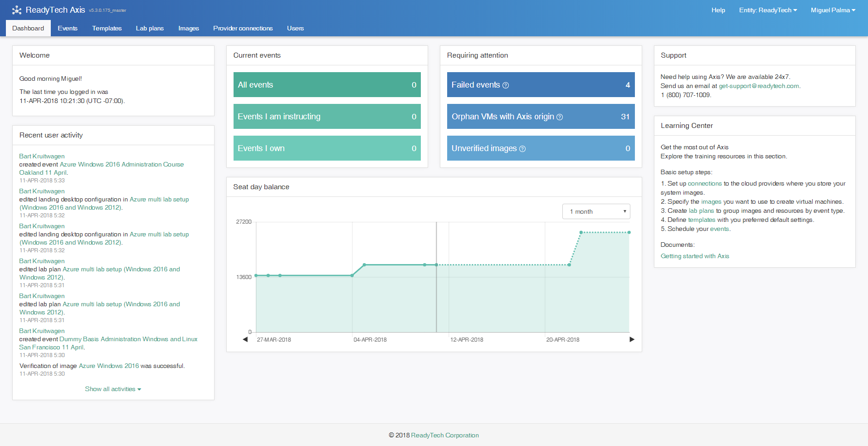Click the help icon beside Failed events
868x446 pixels.
pos(506,85)
